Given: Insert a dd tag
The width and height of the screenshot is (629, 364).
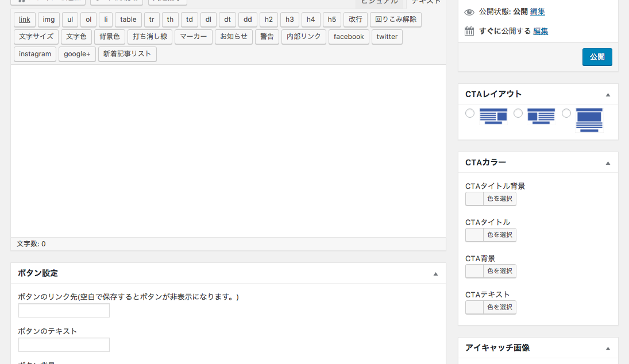Looking at the screenshot, I should point(248,20).
